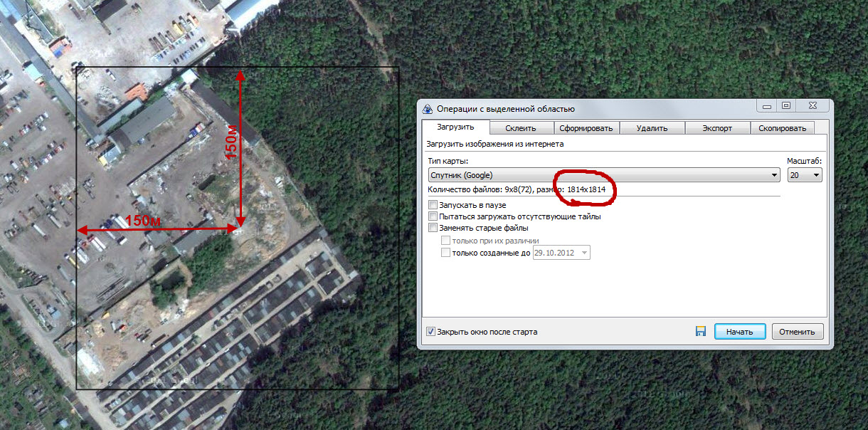Check the Заменять старые файлы box
Image resolution: width=868 pixels, height=430 pixels.
(433, 228)
